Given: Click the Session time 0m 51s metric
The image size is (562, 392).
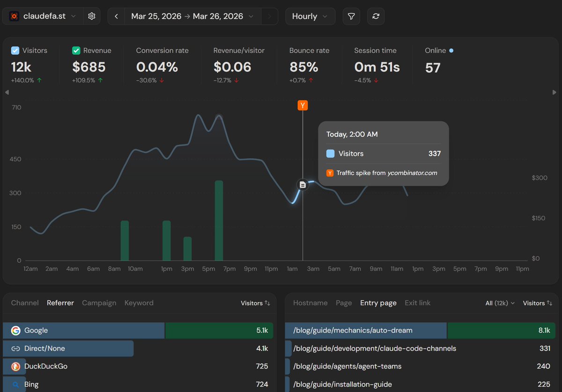Looking at the screenshot, I should 377,65.
